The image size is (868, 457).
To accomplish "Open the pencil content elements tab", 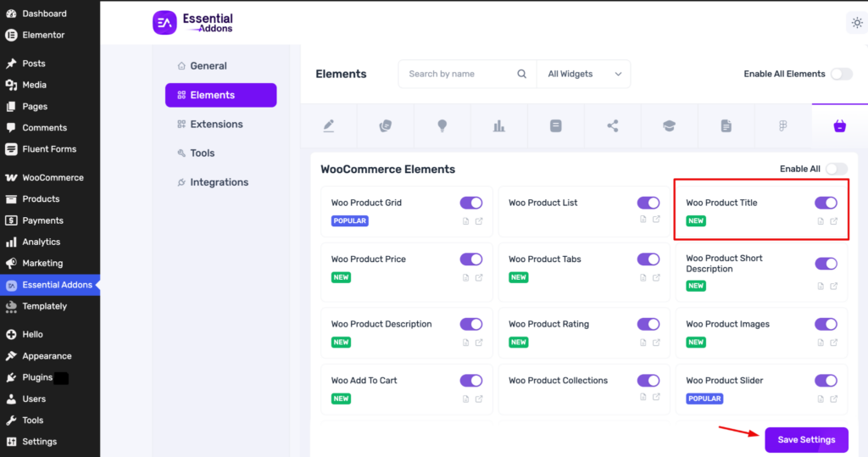I will [329, 125].
